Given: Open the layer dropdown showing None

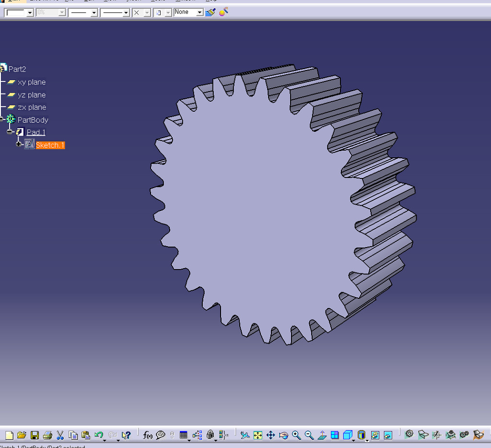Looking at the screenshot, I should tap(200, 12).
